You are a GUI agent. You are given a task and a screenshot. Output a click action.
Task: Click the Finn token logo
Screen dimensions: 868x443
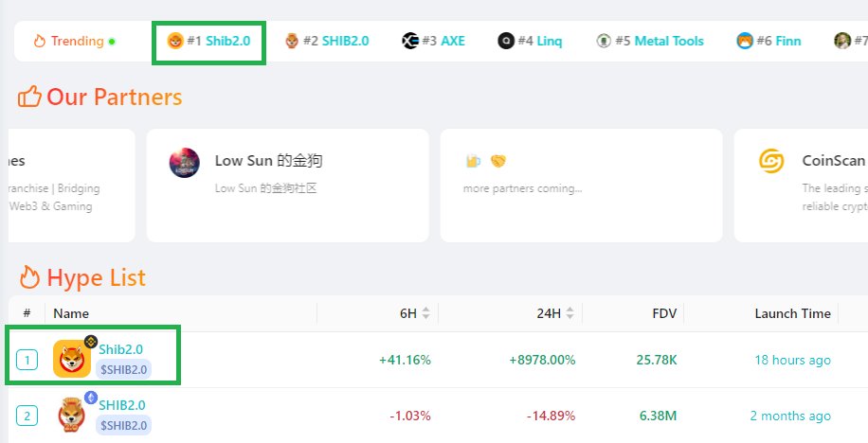pos(745,41)
